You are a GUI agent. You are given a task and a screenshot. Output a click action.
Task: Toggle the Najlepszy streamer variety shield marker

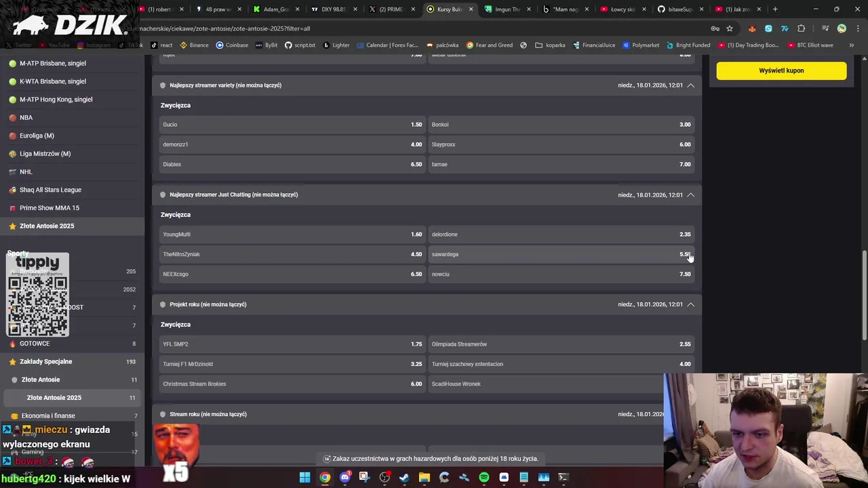tap(163, 85)
